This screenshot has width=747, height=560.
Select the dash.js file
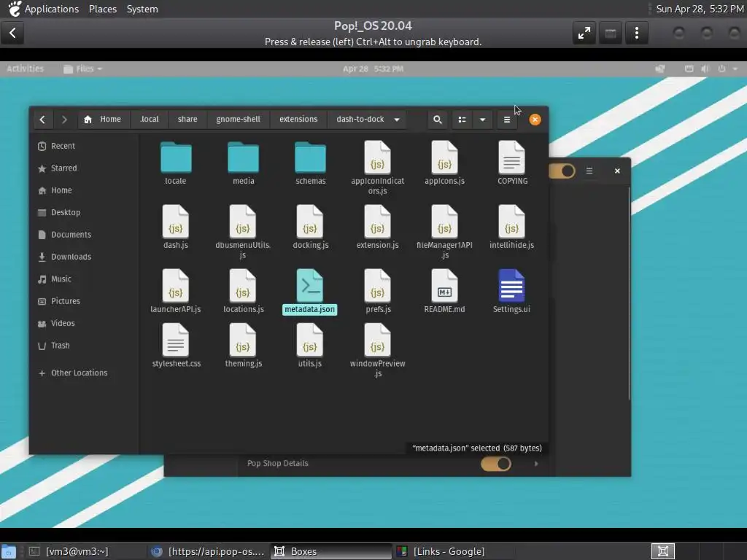pos(176,227)
